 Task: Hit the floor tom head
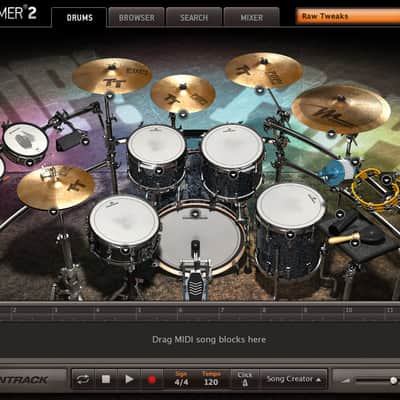point(290,206)
